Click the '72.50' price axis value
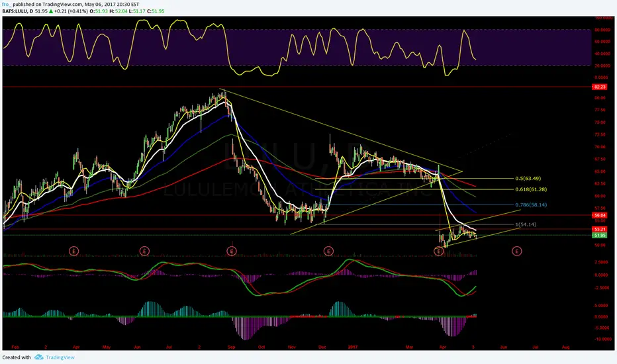The height and width of the screenshot is (364, 617). [600, 134]
